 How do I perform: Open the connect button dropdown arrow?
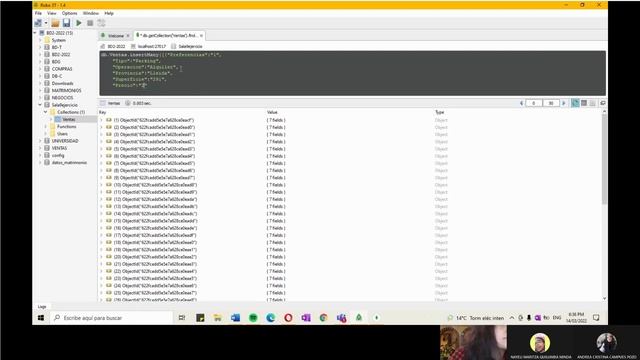pos(46,23)
